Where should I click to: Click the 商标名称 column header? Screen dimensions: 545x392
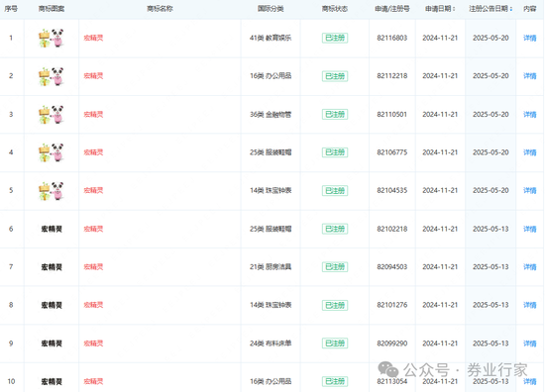160,9
